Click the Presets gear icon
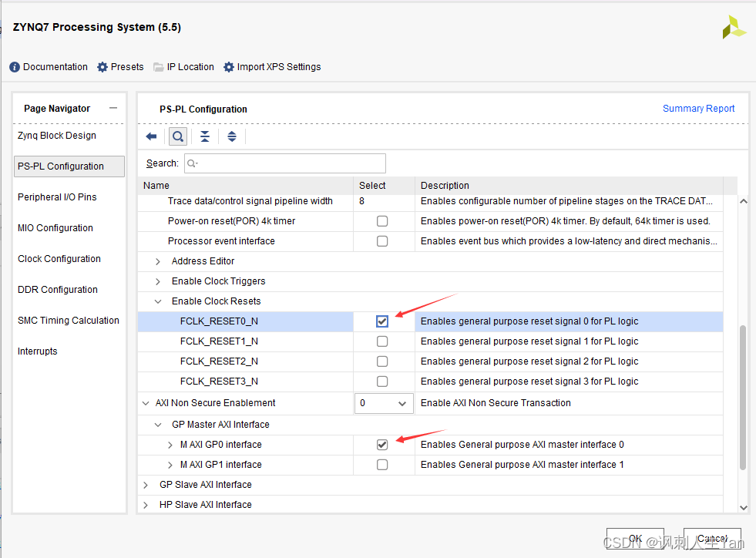The width and height of the screenshot is (756, 558). (102, 67)
